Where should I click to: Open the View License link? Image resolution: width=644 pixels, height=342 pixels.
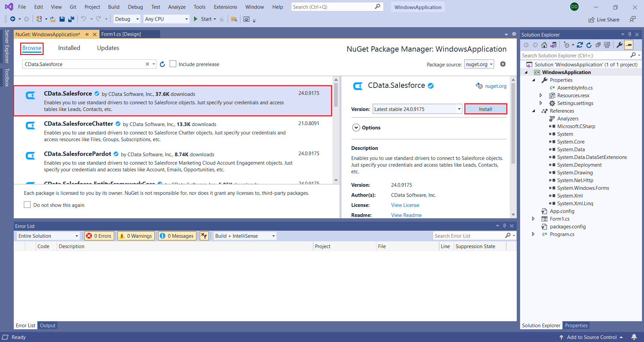point(405,205)
